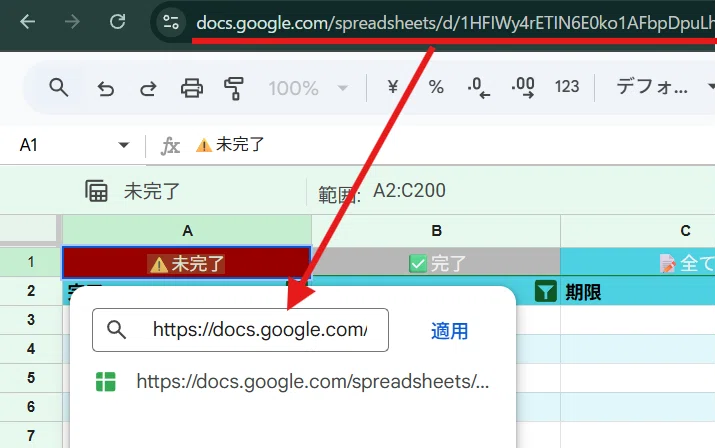This screenshot has height=448, width=718.
Task: Format as percent
Action: point(436,87)
